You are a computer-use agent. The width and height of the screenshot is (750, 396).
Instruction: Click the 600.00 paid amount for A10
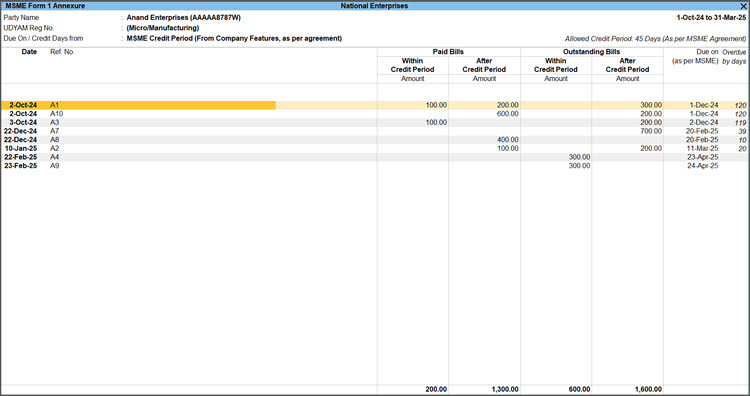(507, 114)
